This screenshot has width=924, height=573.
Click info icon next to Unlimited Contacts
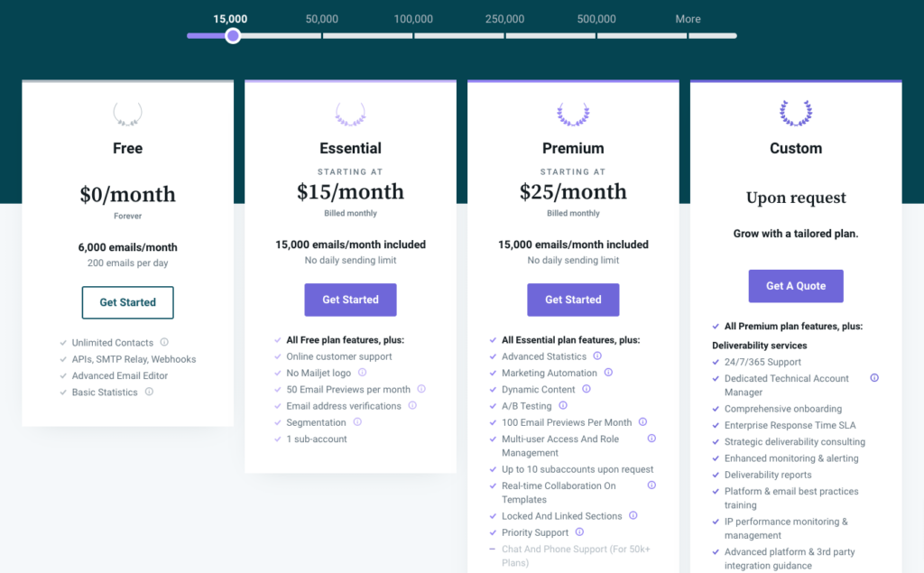(x=164, y=342)
